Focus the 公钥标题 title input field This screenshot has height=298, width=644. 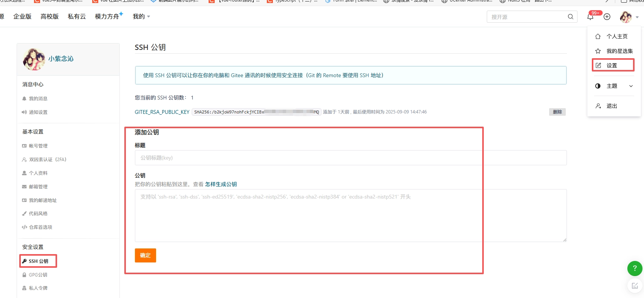[x=351, y=158]
